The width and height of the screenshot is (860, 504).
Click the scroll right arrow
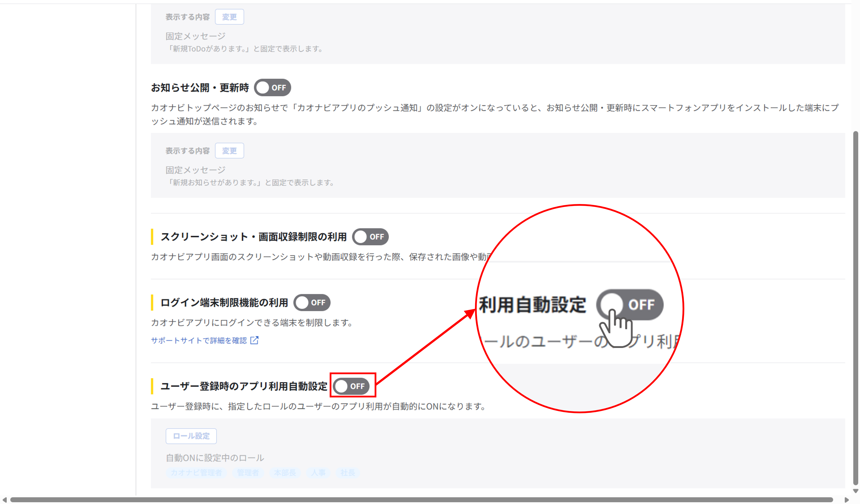click(x=847, y=500)
